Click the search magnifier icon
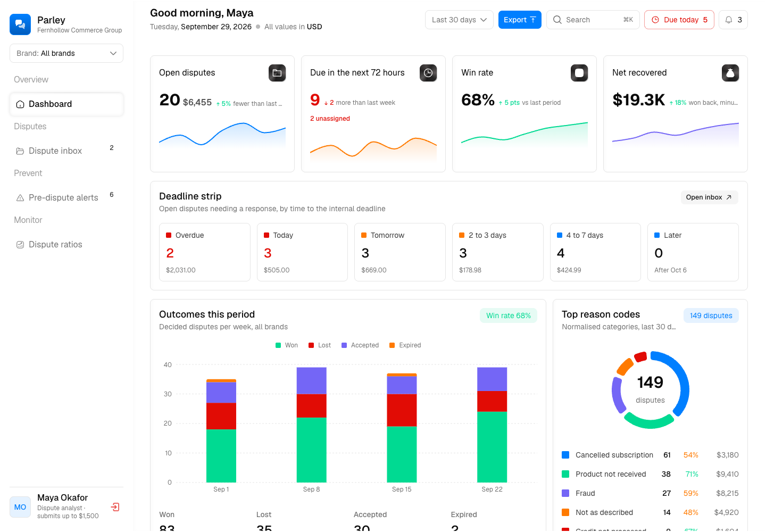Screen dimensions: 766x532 click(557, 20)
